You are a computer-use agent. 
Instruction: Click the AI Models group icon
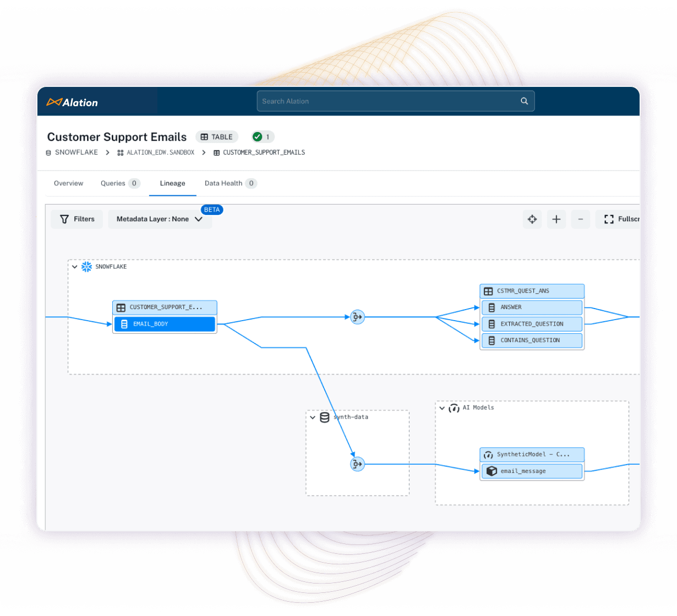(x=454, y=408)
